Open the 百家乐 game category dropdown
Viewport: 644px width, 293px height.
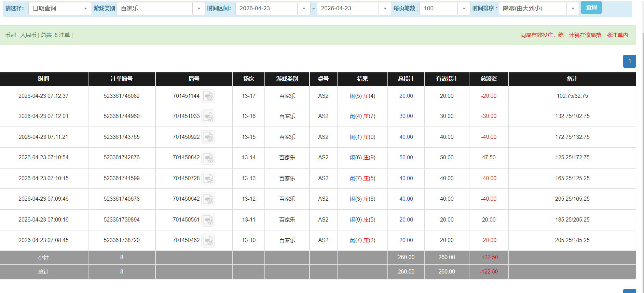point(198,9)
